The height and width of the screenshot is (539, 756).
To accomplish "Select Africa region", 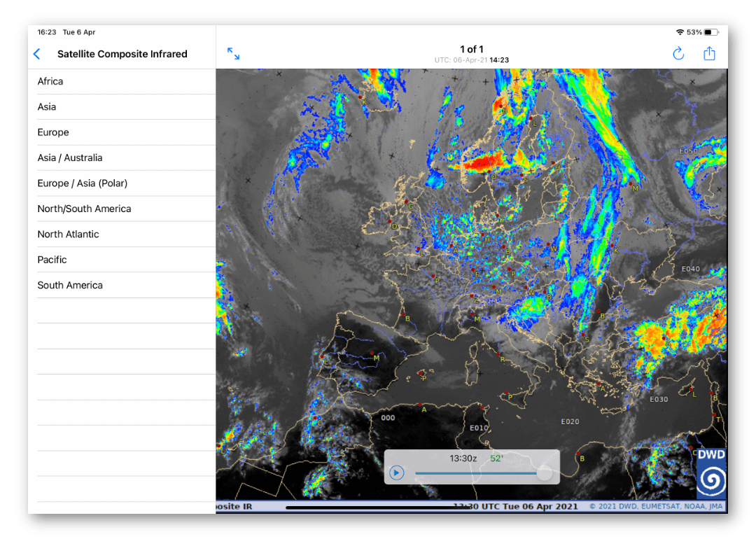I will [50, 81].
